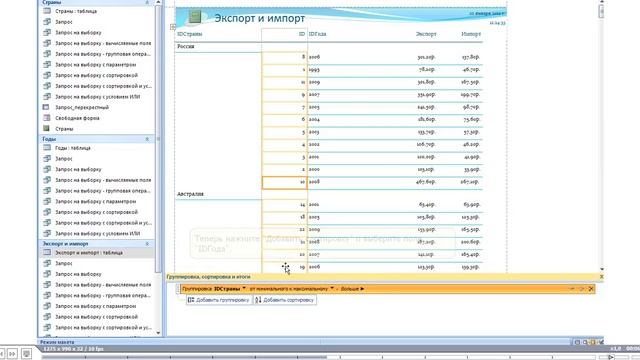Click the video player step-forward button
The height and width of the screenshot is (360, 640).
click(12, 353)
